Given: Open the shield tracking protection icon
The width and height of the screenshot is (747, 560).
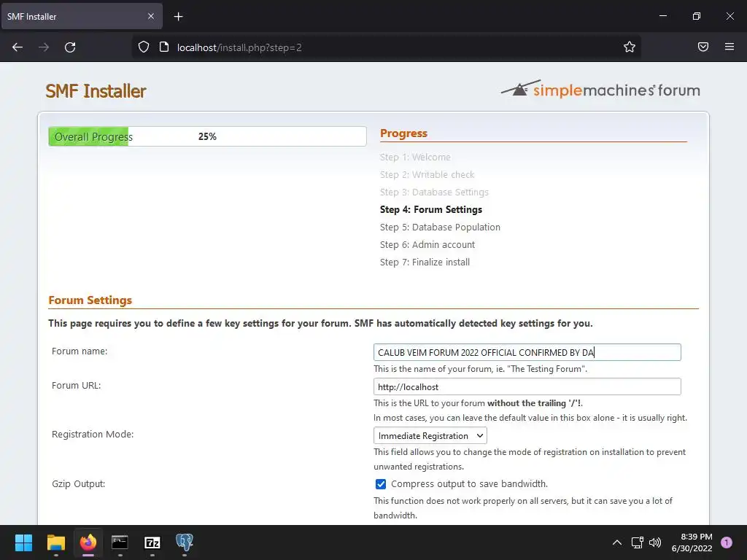Looking at the screenshot, I should pos(144,47).
